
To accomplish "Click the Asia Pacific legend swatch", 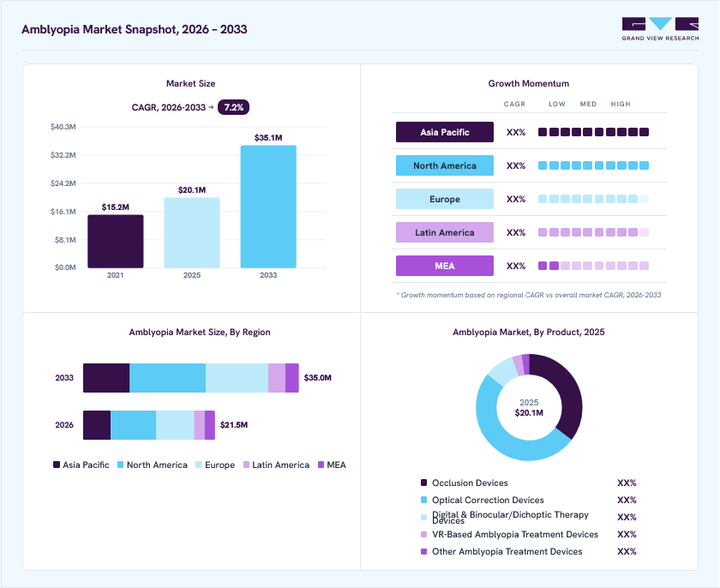I will [x=57, y=465].
